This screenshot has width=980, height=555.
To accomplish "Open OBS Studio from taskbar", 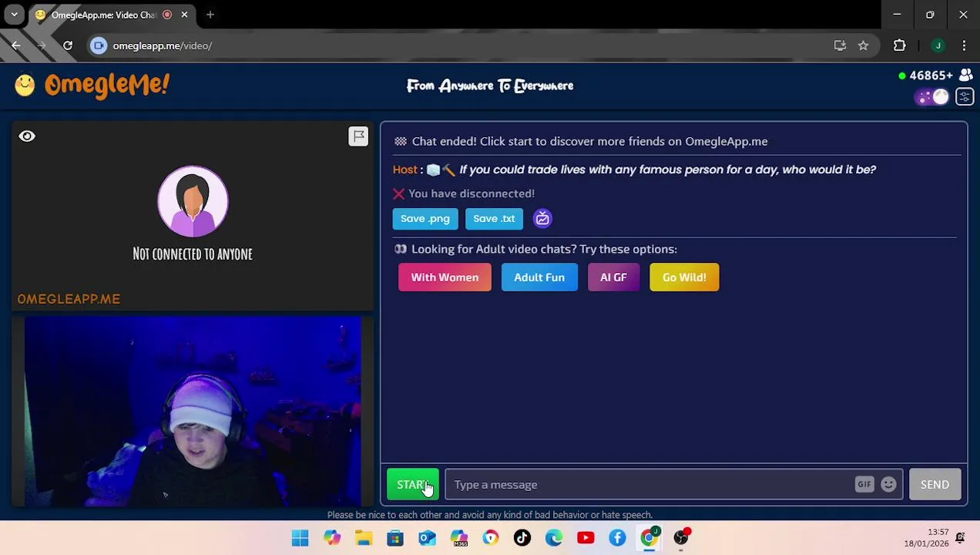I will 681,538.
